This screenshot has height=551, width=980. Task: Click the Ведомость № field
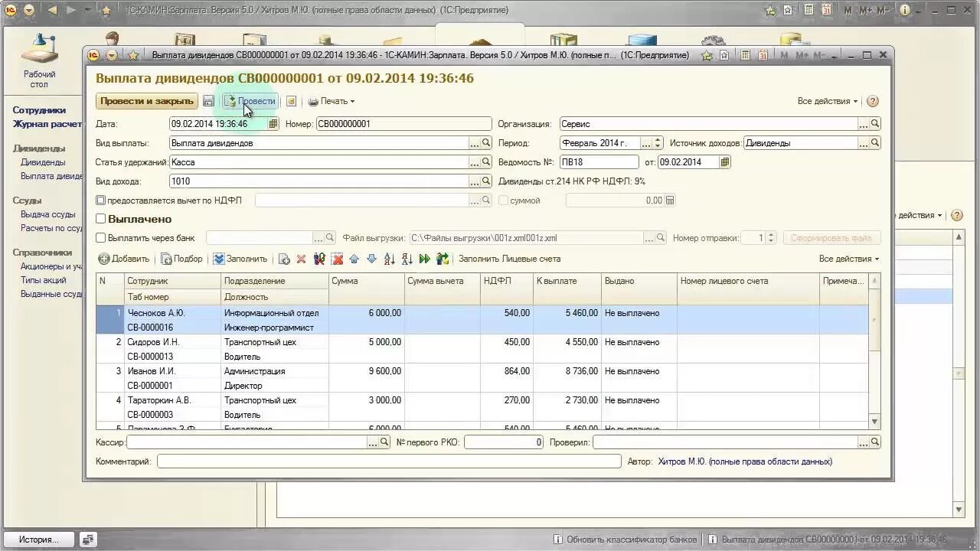pos(599,162)
